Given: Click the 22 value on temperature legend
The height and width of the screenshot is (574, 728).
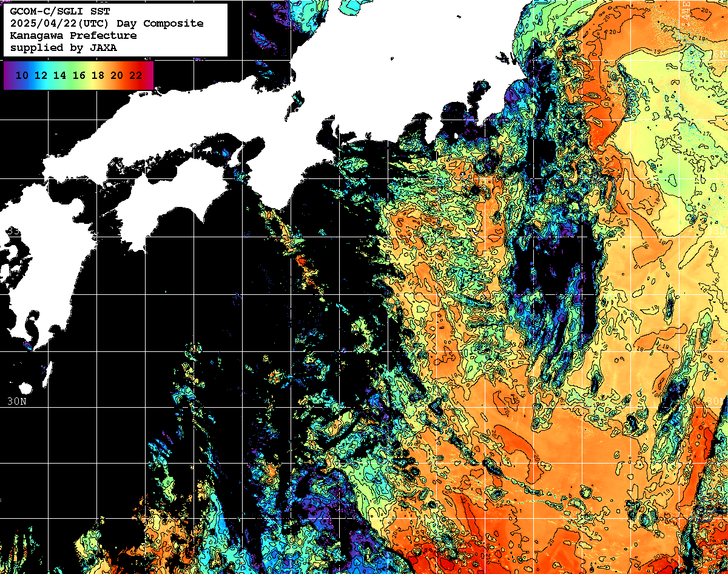Looking at the screenshot, I should click(x=136, y=76).
